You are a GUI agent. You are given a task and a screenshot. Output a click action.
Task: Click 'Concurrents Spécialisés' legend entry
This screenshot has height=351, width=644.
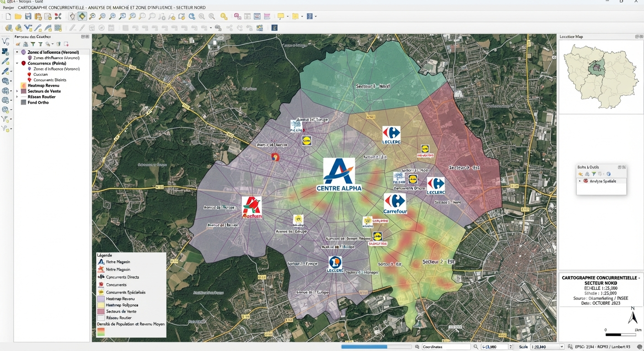coord(126,292)
